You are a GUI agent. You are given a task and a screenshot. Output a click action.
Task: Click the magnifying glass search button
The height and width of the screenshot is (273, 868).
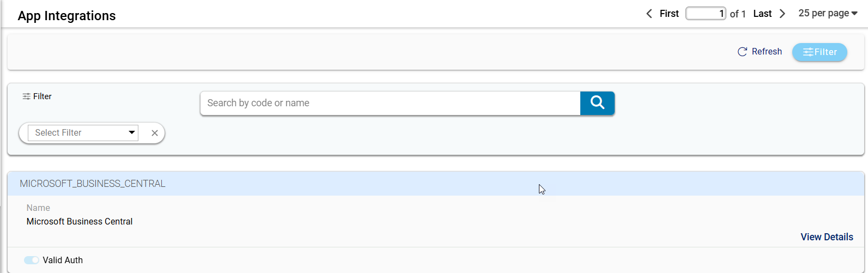point(597,103)
